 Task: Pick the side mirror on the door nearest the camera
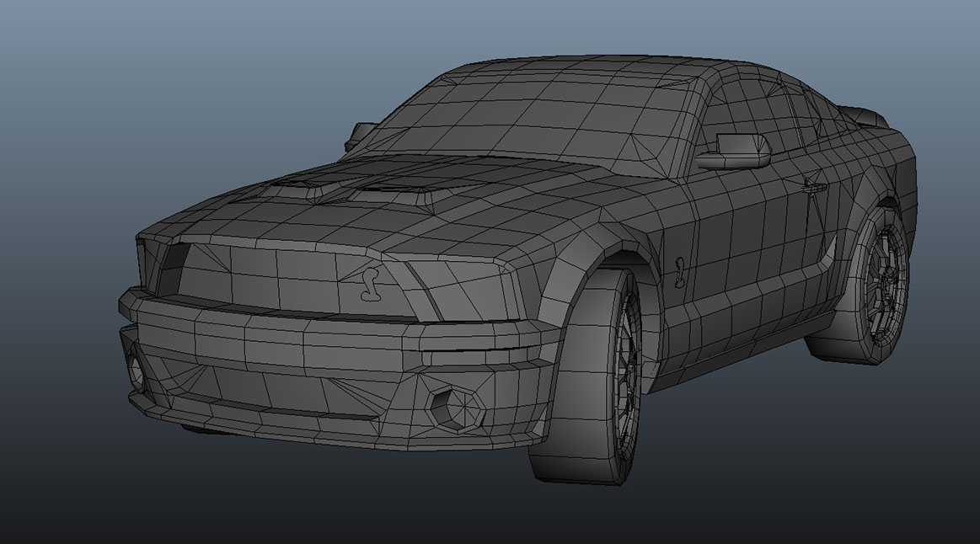pyautogui.click(x=735, y=152)
